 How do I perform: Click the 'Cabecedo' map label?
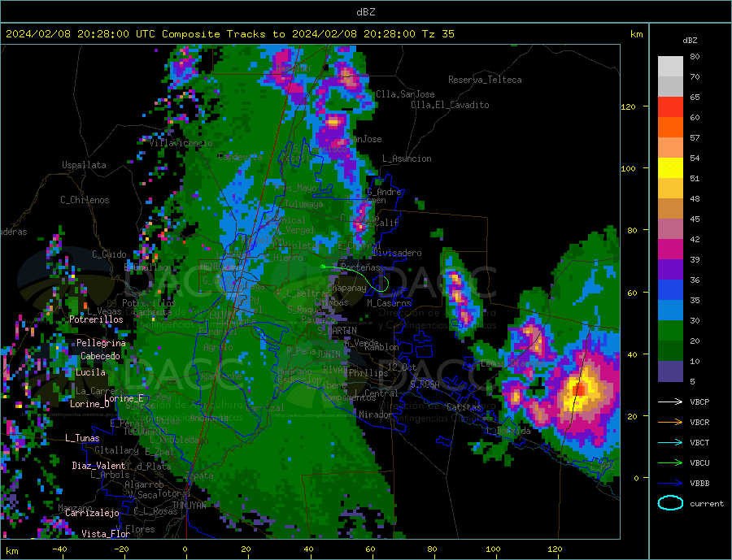point(100,356)
